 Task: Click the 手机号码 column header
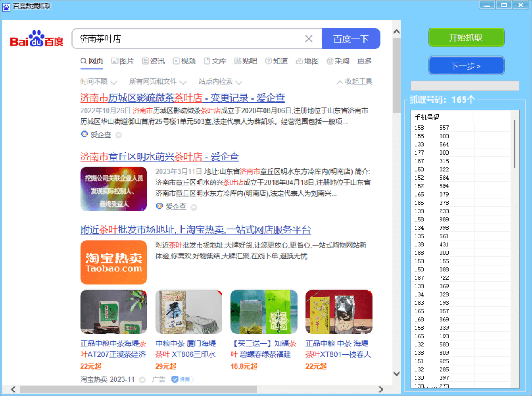[x=442, y=117]
